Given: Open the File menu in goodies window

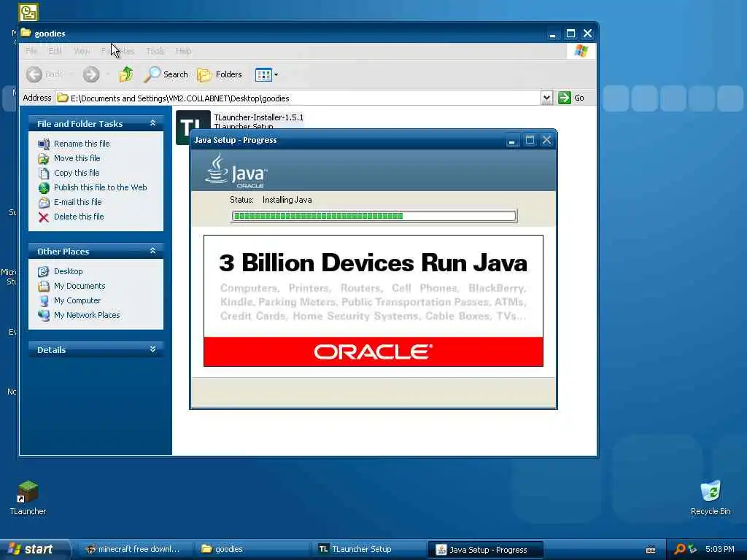Looking at the screenshot, I should tap(31, 50).
